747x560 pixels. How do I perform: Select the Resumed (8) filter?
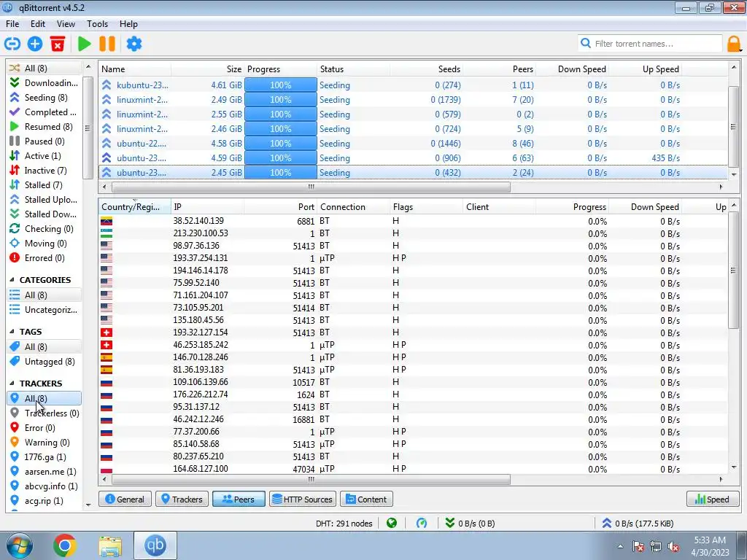click(44, 127)
